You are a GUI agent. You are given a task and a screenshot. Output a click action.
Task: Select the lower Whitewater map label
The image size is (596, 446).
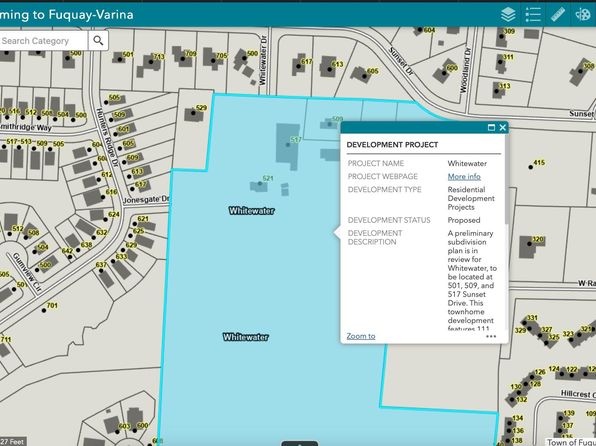pos(246,337)
